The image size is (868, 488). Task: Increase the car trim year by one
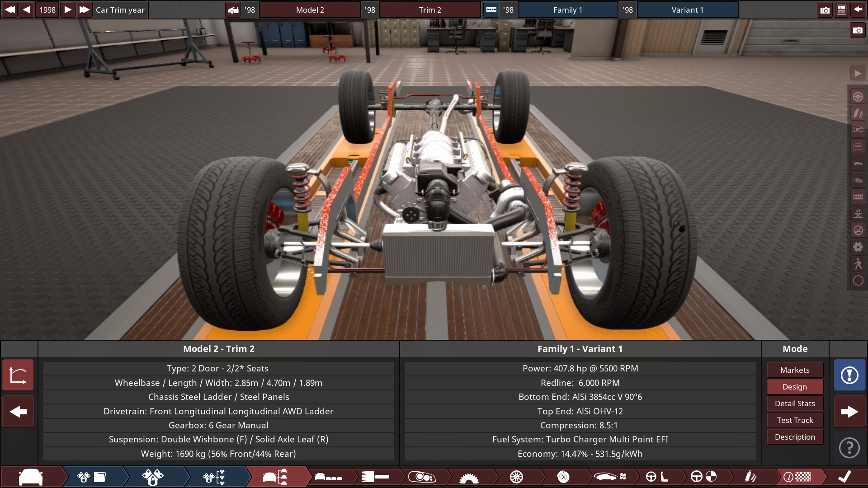[68, 9]
